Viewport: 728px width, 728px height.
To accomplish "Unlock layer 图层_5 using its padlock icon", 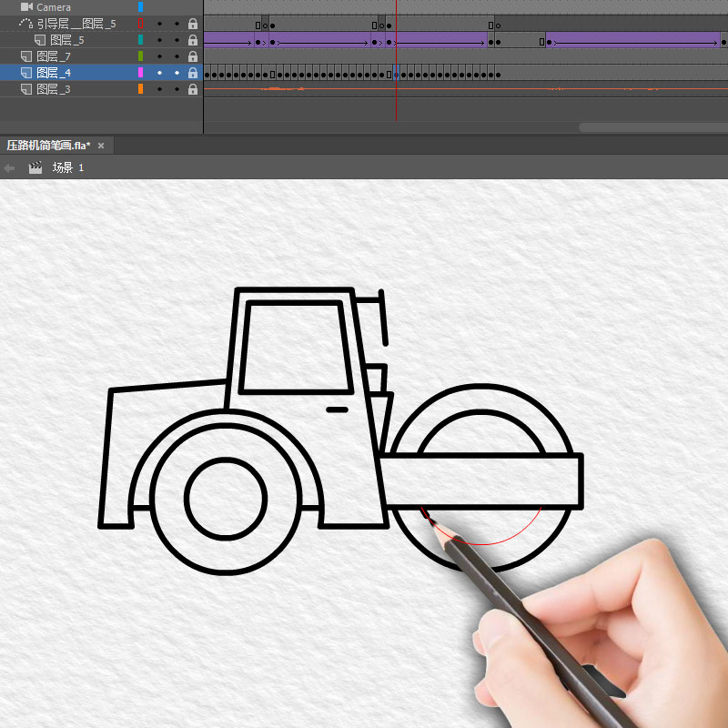I will [193, 40].
